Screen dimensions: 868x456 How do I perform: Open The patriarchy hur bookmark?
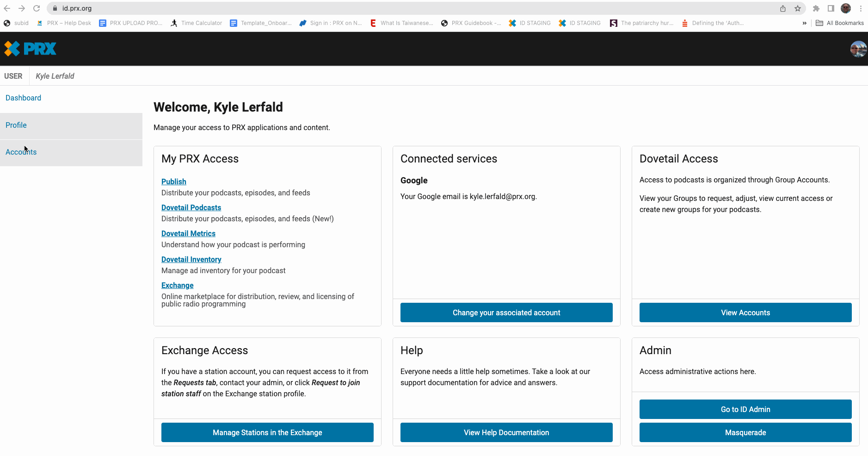coord(642,23)
